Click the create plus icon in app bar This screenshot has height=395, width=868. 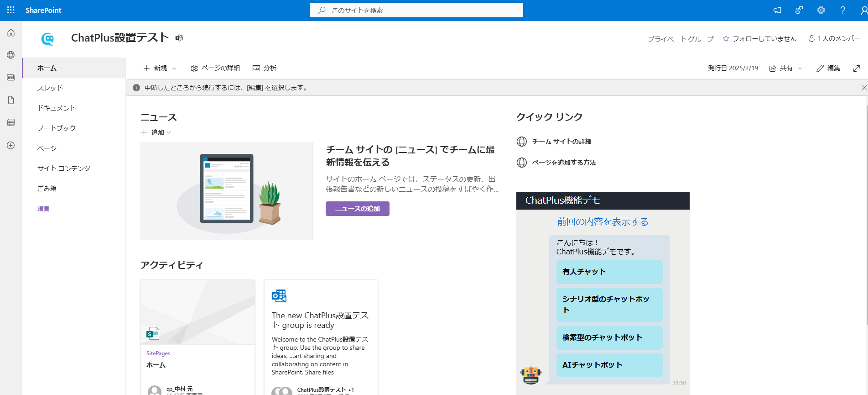[11, 145]
